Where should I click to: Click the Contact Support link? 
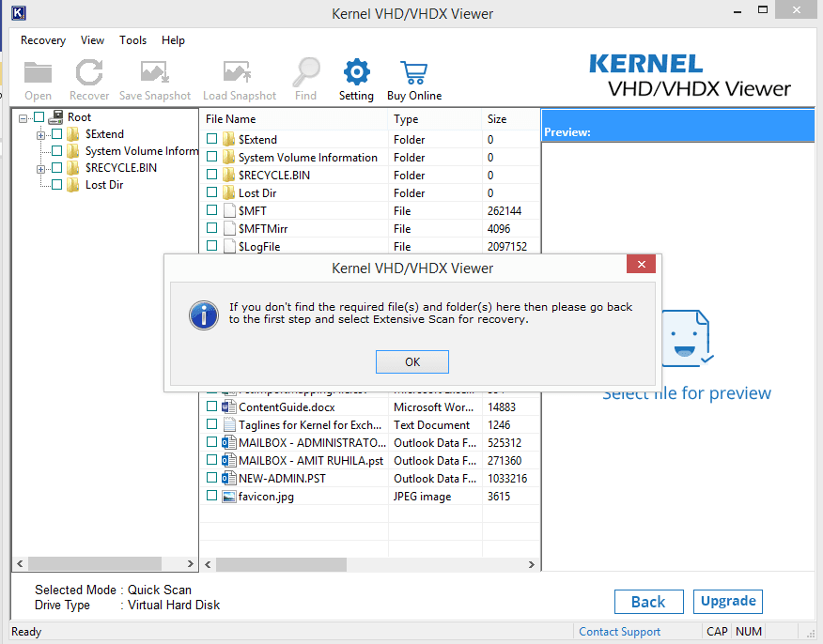click(x=619, y=632)
